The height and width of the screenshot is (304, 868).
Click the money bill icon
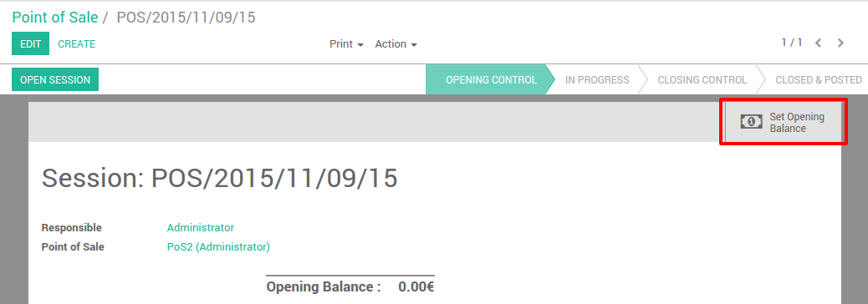point(751,122)
